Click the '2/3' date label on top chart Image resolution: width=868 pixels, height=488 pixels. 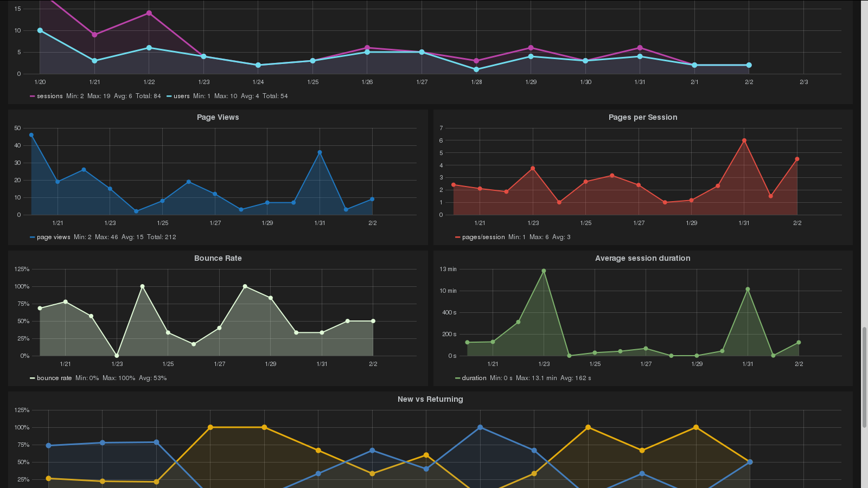pyautogui.click(x=803, y=82)
